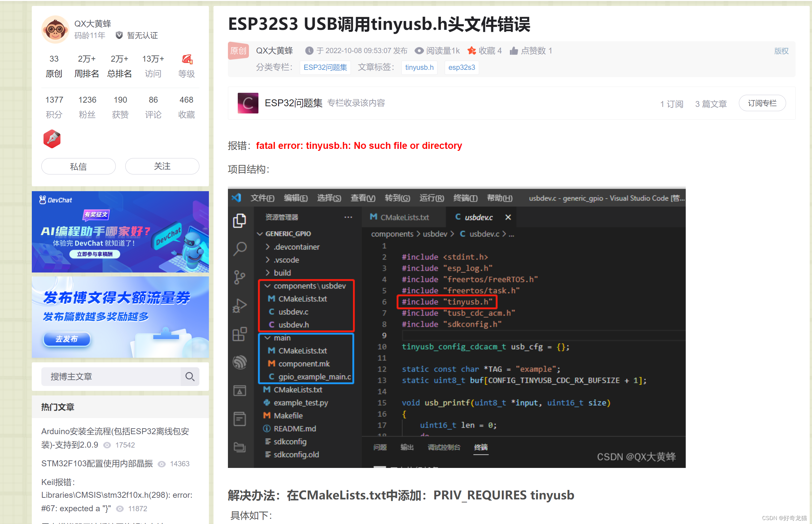This screenshot has height=524, width=812.
Task: Open the Source Control activity icon
Action: (x=240, y=277)
